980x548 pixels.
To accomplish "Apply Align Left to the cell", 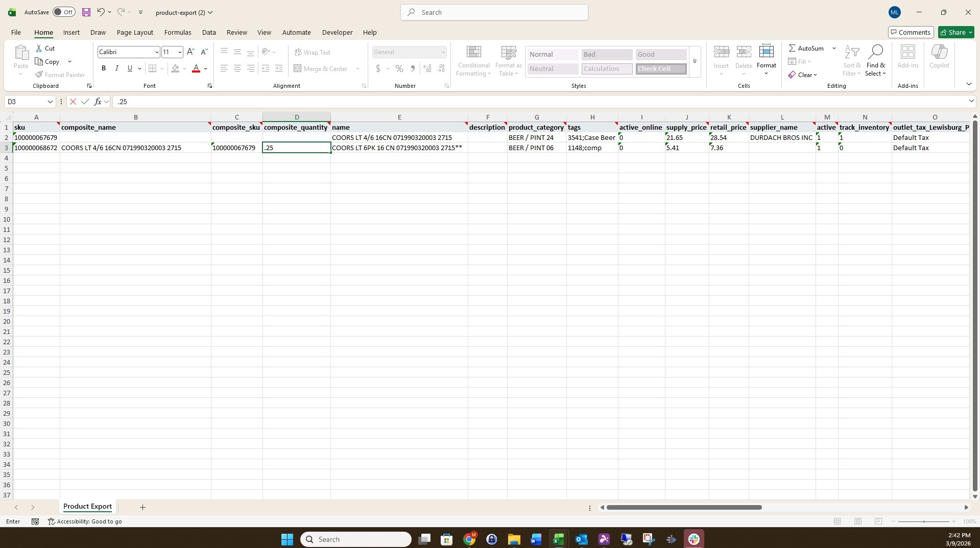I will (224, 68).
